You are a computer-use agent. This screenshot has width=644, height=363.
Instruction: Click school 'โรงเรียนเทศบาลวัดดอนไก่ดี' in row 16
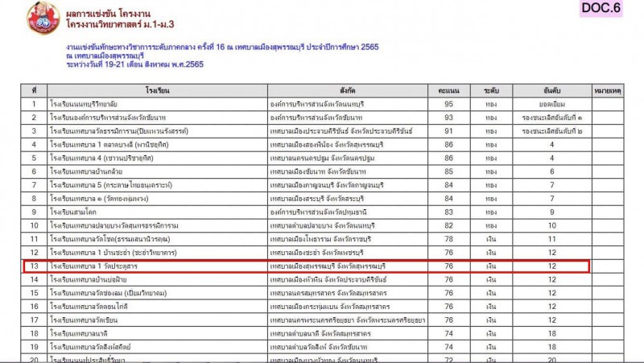89,307
